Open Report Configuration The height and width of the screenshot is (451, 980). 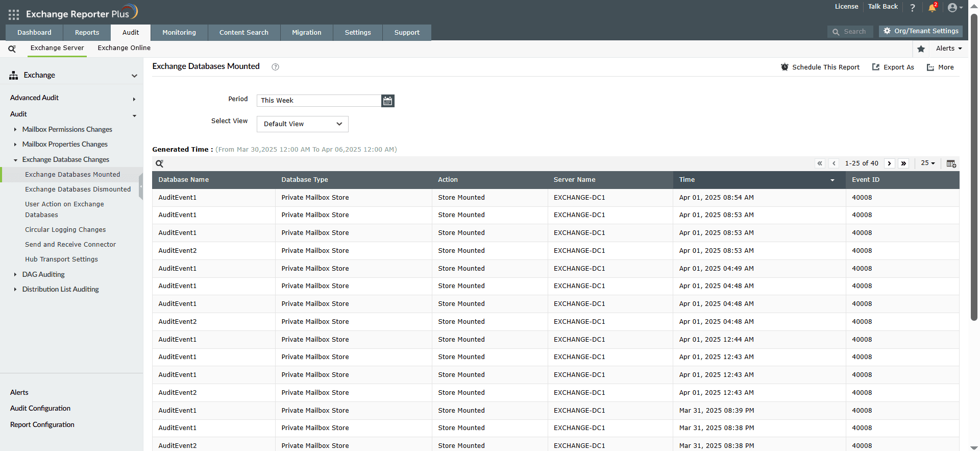click(x=42, y=425)
